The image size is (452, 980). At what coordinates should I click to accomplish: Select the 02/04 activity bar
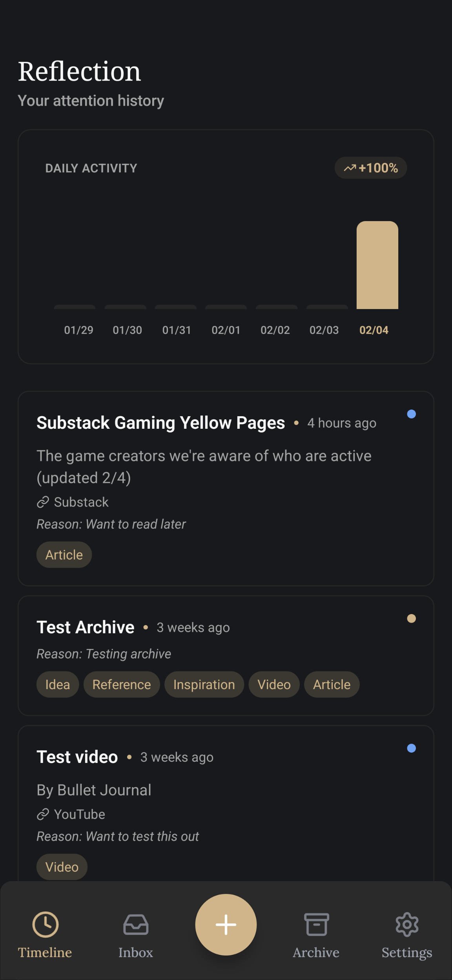click(x=377, y=265)
